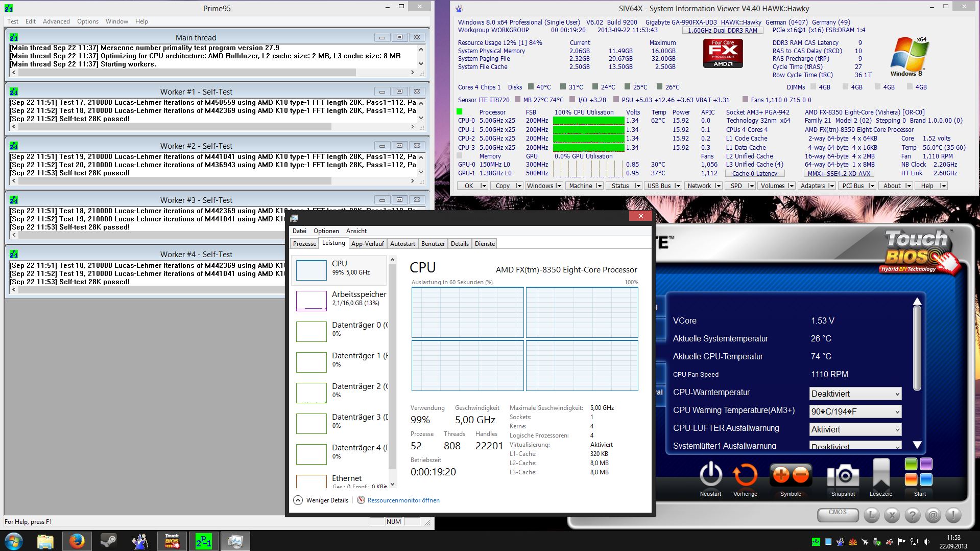Collapse Task Manager with Weniger Details
980x551 pixels.
coord(321,500)
